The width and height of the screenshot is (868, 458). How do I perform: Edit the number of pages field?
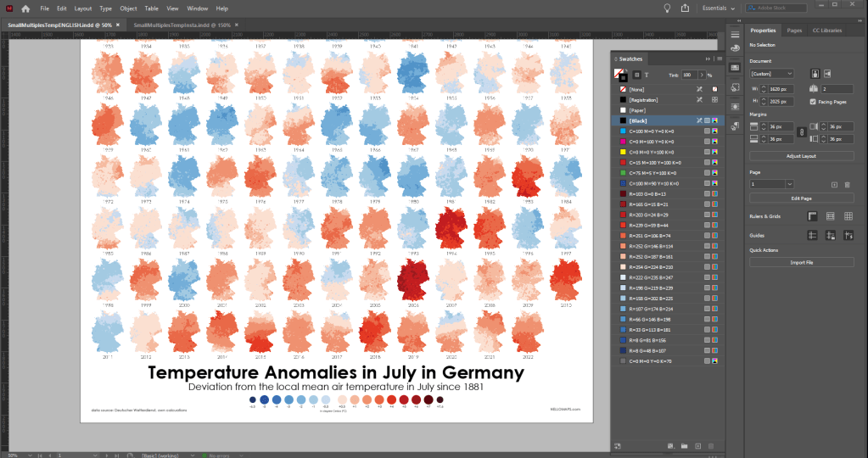point(837,88)
